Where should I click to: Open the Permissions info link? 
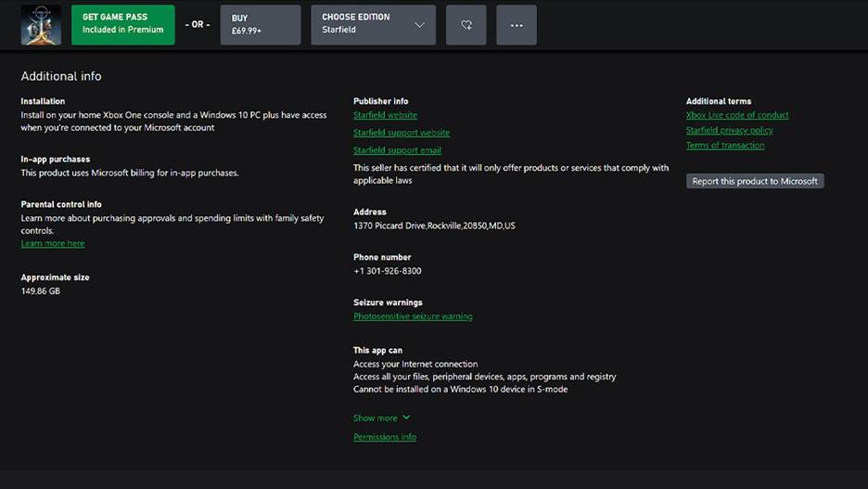coord(385,437)
